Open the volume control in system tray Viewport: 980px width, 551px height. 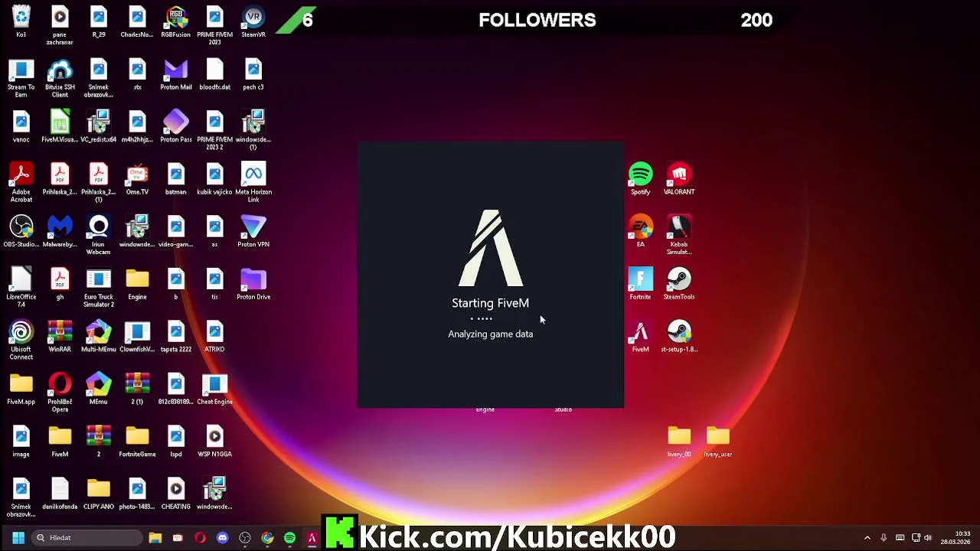[928, 538]
